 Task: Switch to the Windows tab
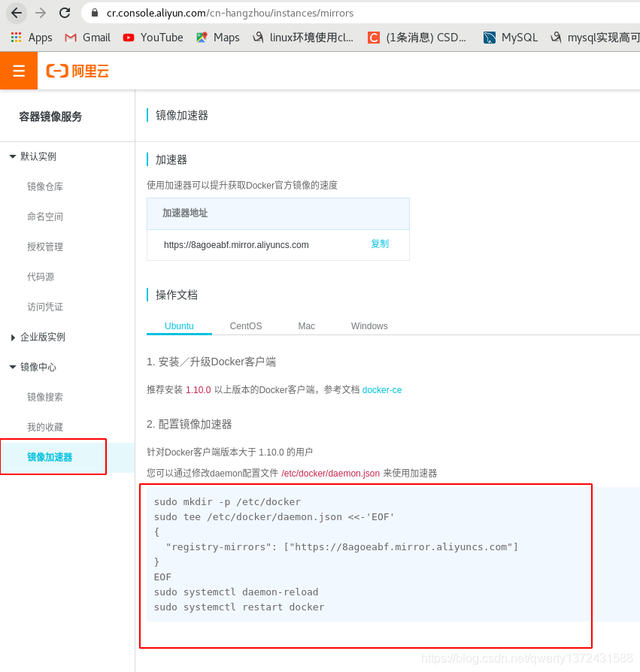pyautogui.click(x=369, y=325)
